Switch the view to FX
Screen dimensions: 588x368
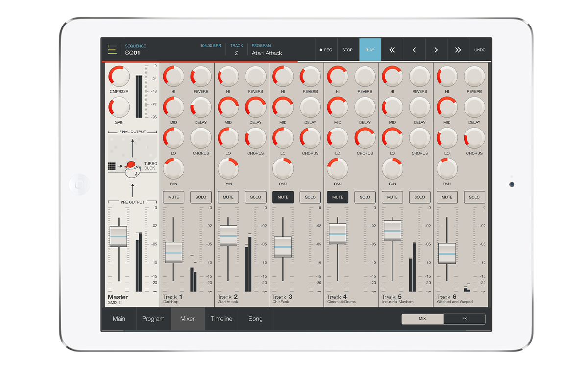[464, 319]
